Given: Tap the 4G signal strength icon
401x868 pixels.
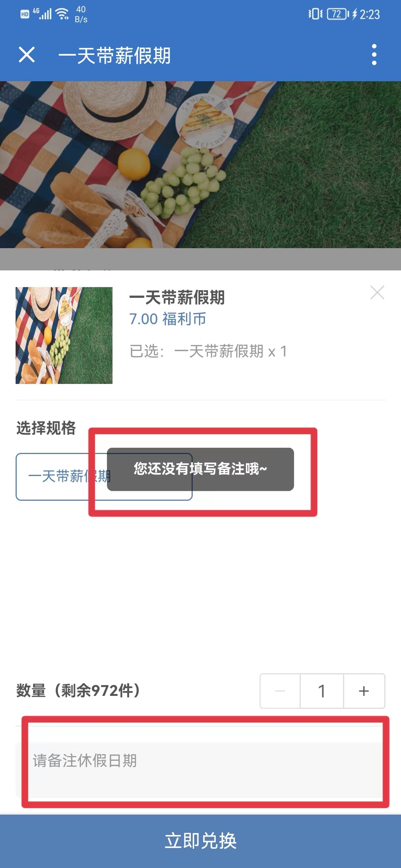Looking at the screenshot, I should pos(42,14).
